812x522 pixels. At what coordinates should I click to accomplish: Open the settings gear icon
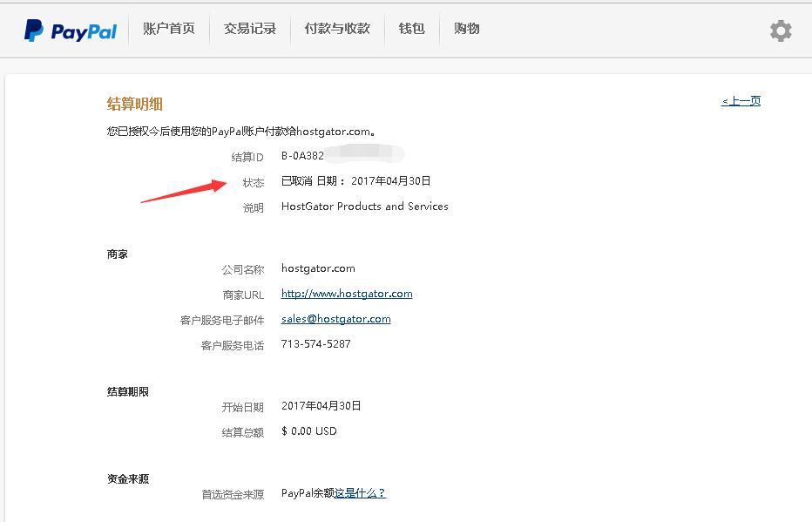(781, 31)
